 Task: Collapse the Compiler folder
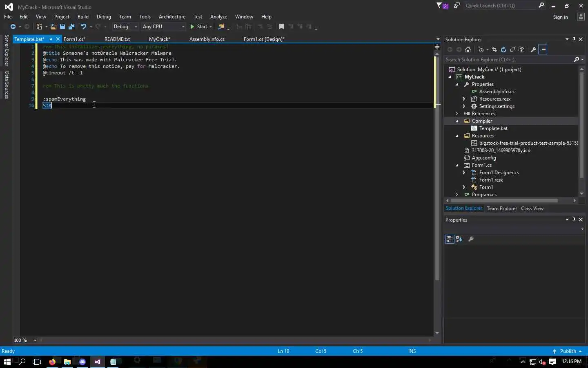457,121
